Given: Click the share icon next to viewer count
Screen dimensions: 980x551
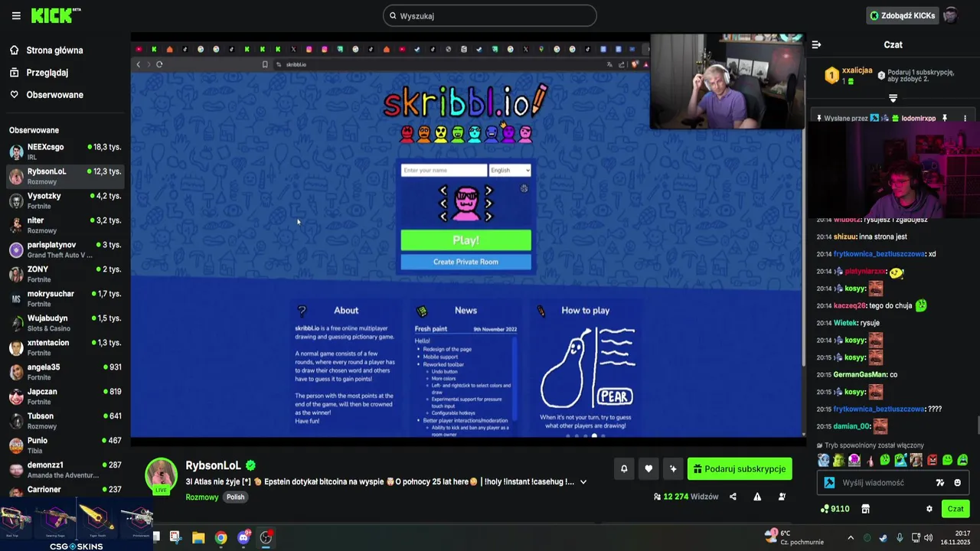Looking at the screenshot, I should click(733, 497).
